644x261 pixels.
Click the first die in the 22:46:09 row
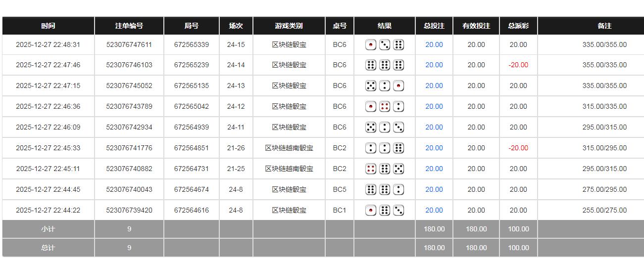371,128
